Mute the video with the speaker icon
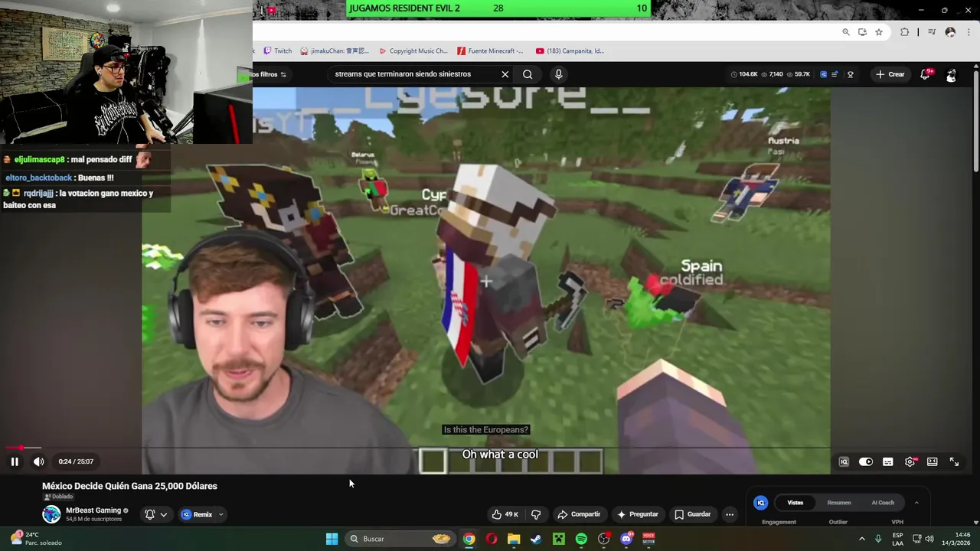980x551 pixels. coord(38,461)
